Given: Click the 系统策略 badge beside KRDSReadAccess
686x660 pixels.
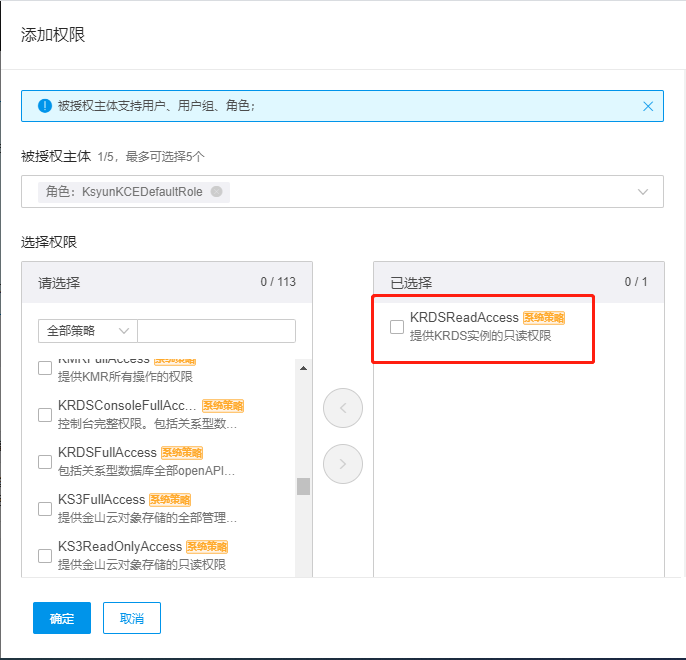Looking at the screenshot, I should (x=544, y=318).
